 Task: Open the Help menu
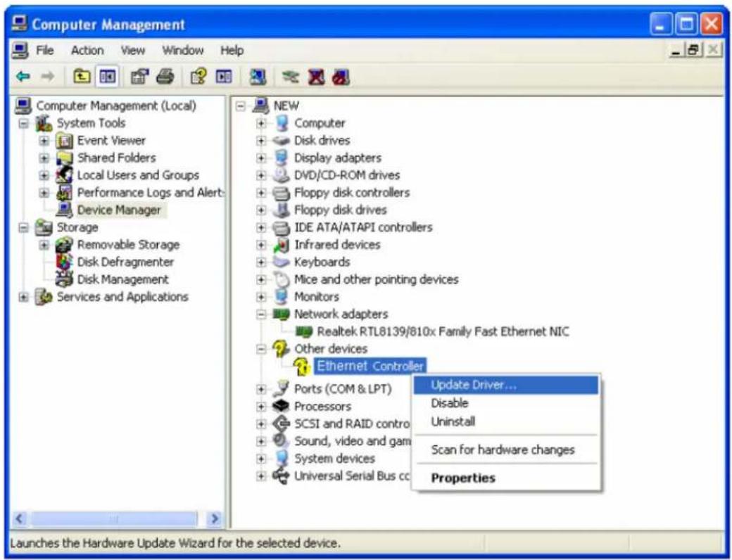(232, 50)
